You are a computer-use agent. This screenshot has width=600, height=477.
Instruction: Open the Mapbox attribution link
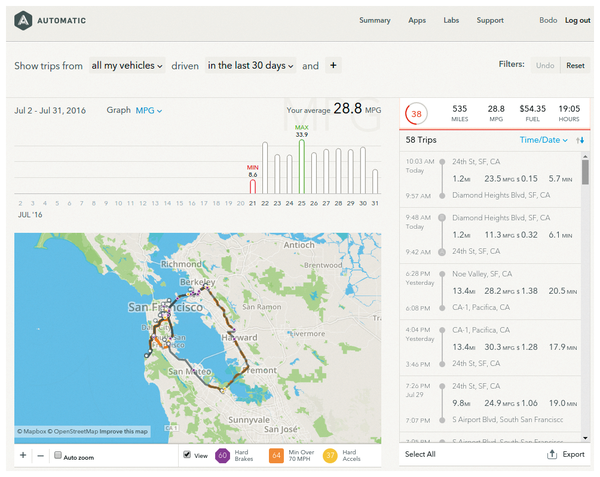[x=32, y=431]
